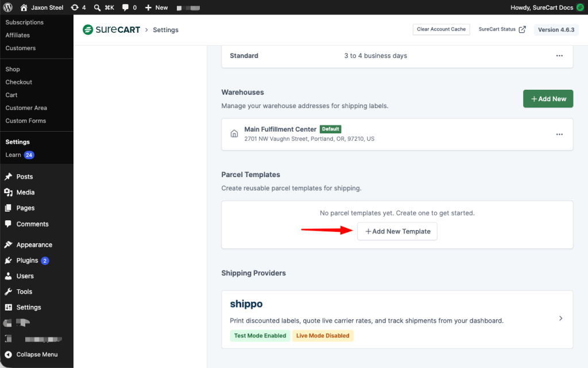Screen dimensions: 588x368
Task: Click the Plugins update badge 2
Action: pyautogui.click(x=45, y=260)
